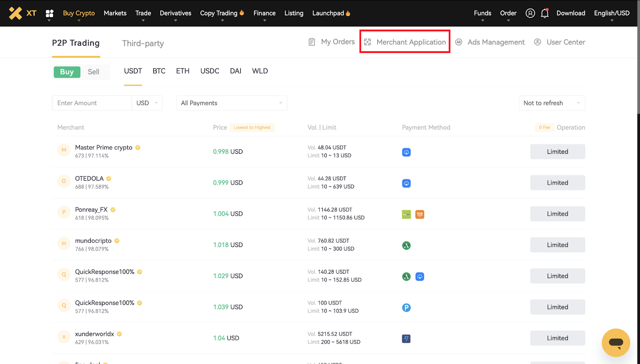Open the notifications bell icon

(x=544, y=13)
